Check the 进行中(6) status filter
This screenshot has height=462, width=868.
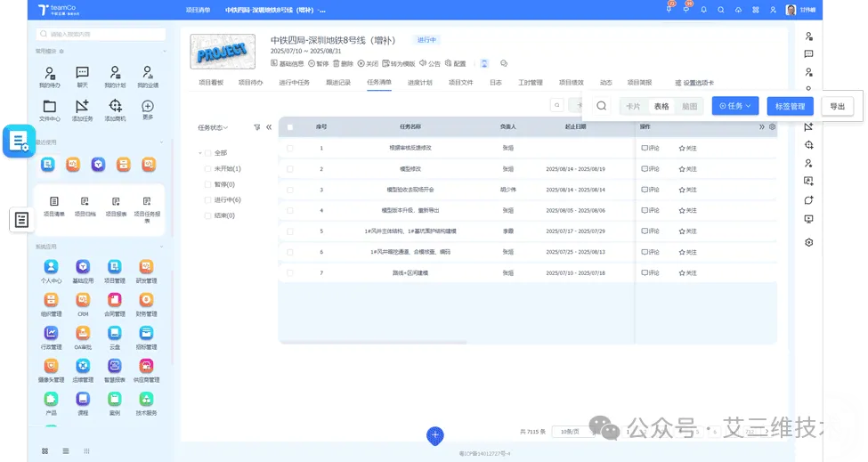(x=208, y=199)
